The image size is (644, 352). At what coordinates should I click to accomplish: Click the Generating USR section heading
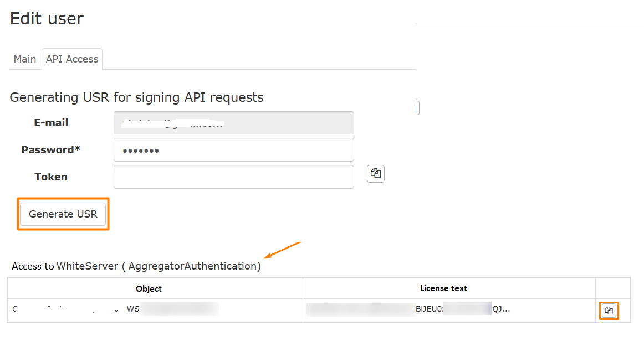point(136,97)
